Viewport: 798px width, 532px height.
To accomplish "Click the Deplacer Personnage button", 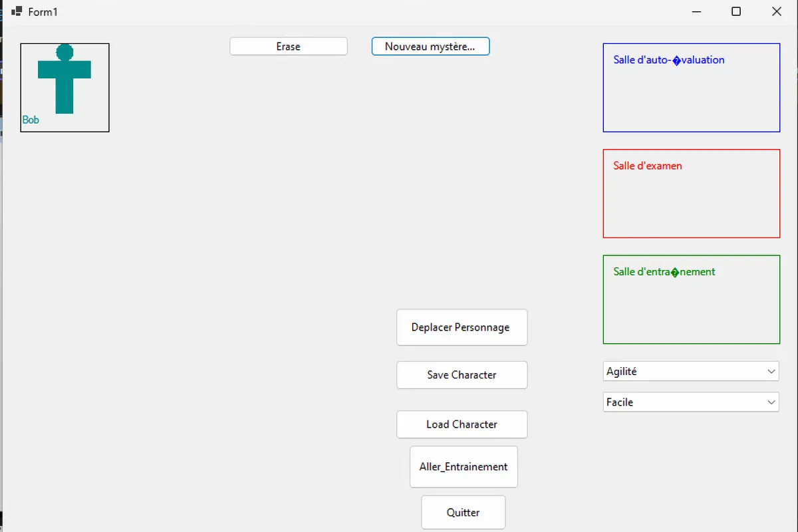I will coord(462,327).
